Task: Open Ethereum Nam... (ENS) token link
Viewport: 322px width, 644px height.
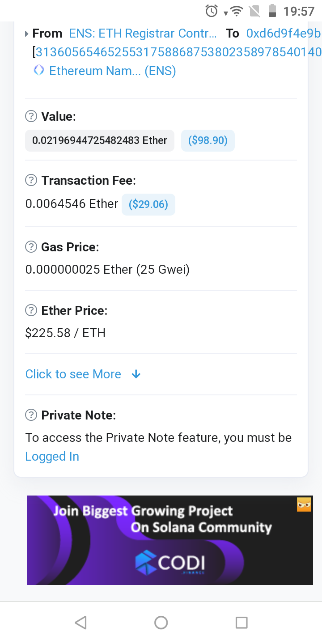Action: [x=112, y=71]
